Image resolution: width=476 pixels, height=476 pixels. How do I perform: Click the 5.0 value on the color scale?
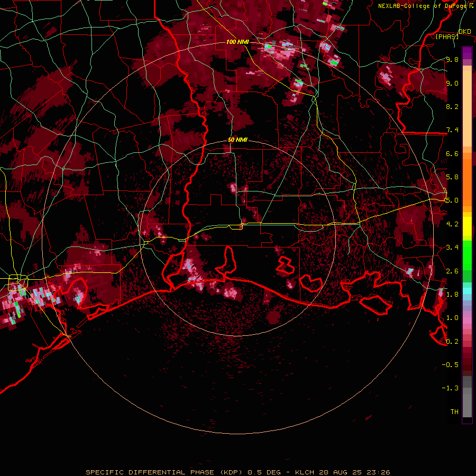click(x=452, y=200)
